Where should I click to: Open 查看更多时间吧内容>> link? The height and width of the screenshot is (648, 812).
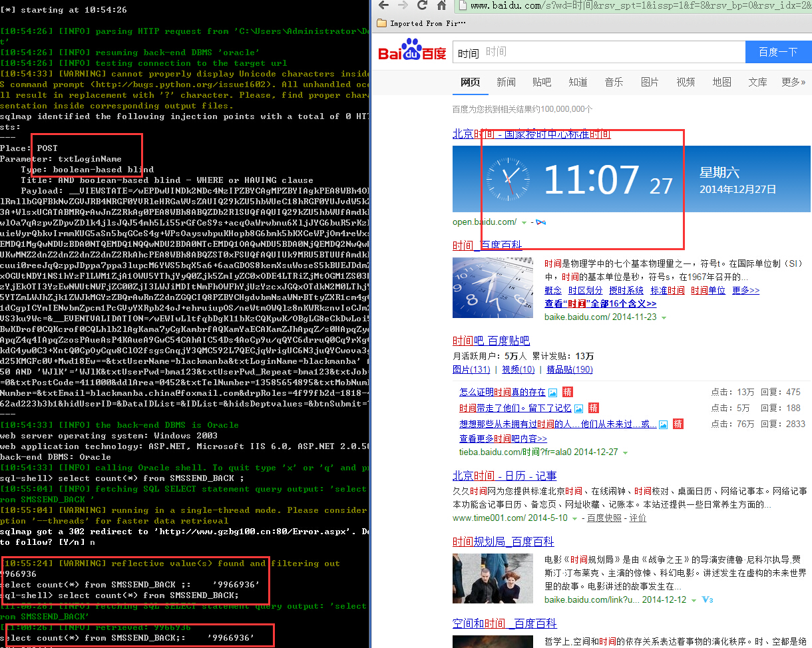pos(503,438)
